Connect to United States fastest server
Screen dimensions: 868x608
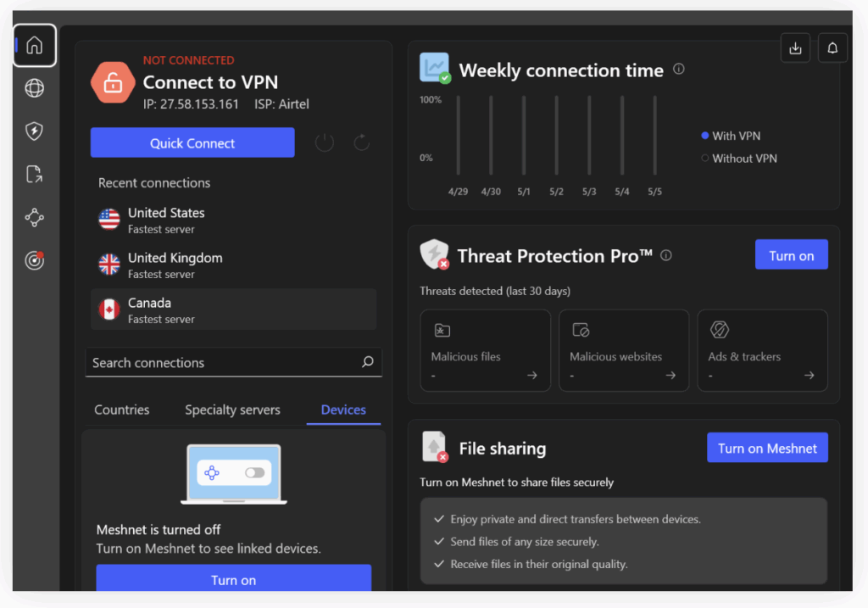(234, 220)
